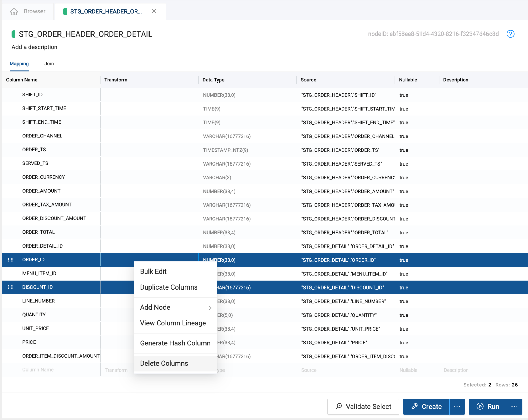Viewport: 528px width, 420px height.
Task: Select the MENU_ITEM_ID column name
Action: coord(39,273)
